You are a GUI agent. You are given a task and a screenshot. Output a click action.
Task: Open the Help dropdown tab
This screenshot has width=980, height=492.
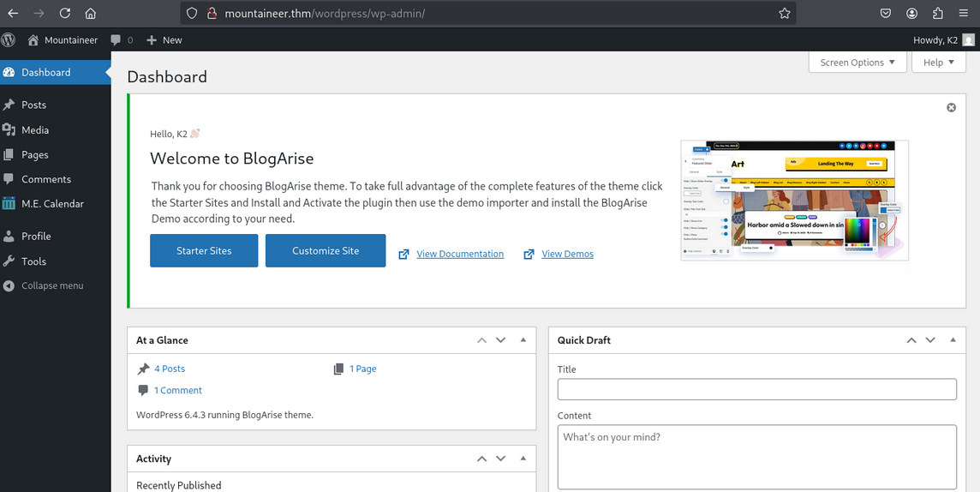coord(938,63)
